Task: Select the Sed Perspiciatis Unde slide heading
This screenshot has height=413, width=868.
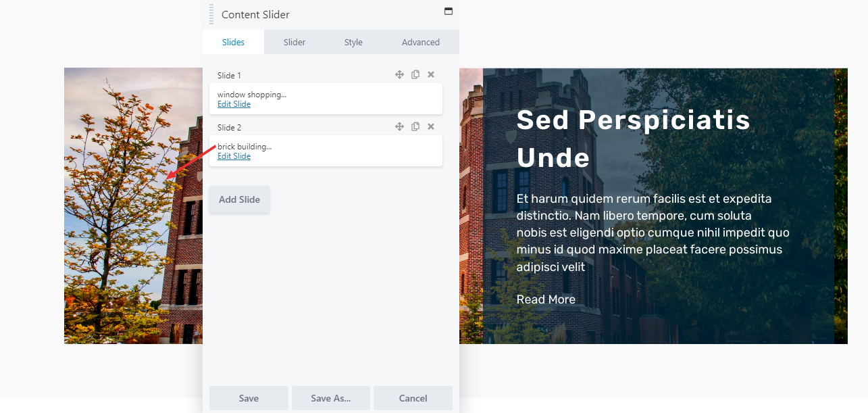Action: click(x=634, y=139)
